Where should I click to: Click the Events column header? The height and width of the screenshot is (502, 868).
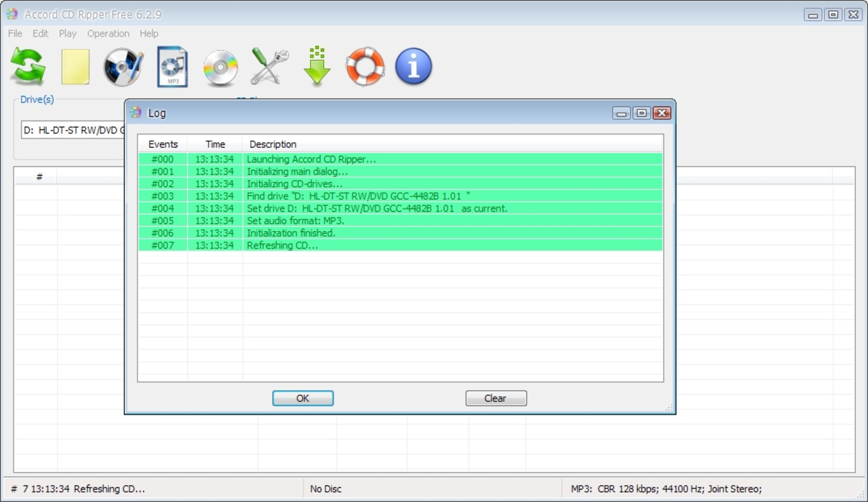pos(163,144)
